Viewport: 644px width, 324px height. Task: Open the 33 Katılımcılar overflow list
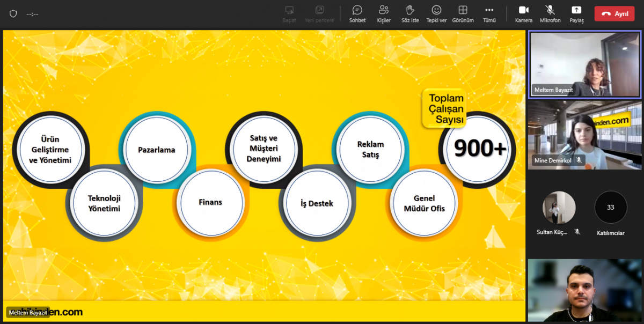[610, 208]
